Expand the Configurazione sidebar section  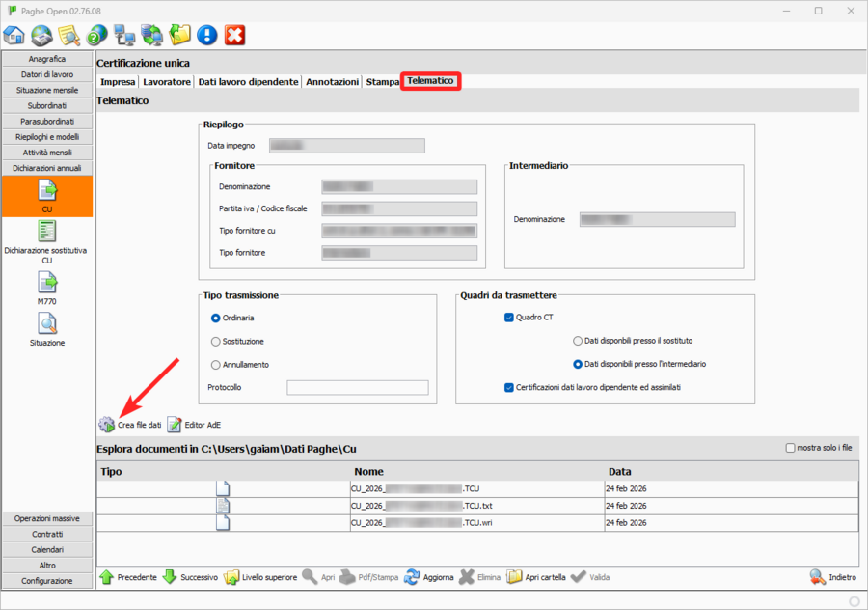(46, 581)
